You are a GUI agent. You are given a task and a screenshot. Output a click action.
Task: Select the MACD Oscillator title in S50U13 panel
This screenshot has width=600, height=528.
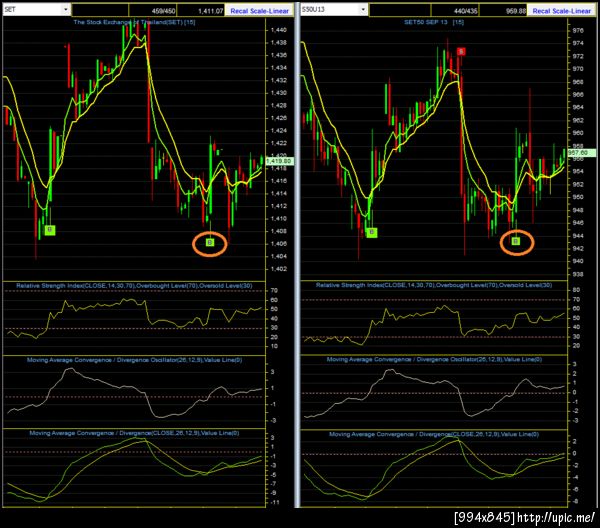coord(434,359)
